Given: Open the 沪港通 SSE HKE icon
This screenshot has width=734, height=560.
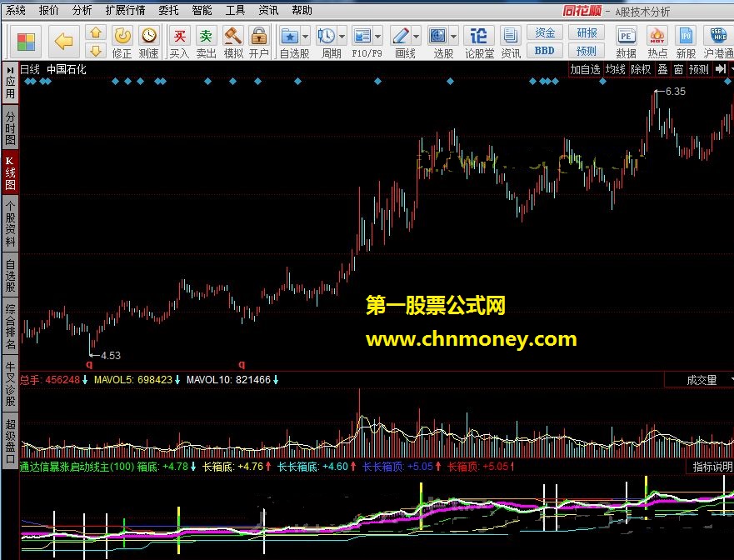Looking at the screenshot, I should (718, 42).
